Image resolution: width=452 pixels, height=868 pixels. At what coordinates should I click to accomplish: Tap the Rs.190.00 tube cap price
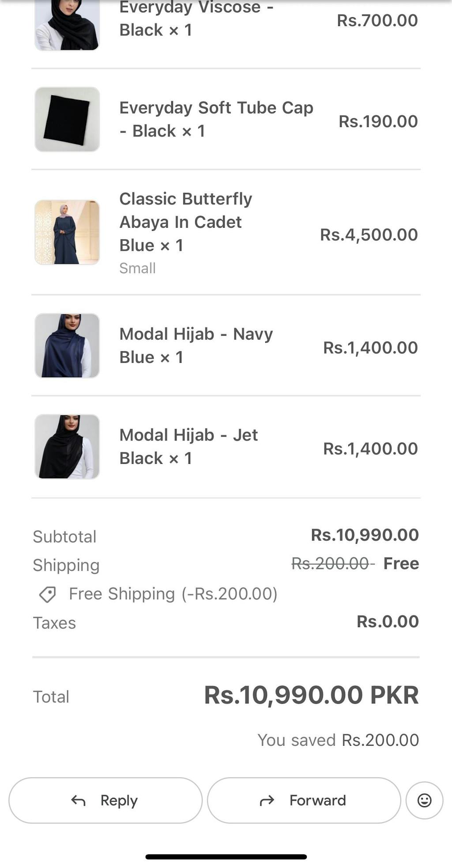(x=378, y=121)
